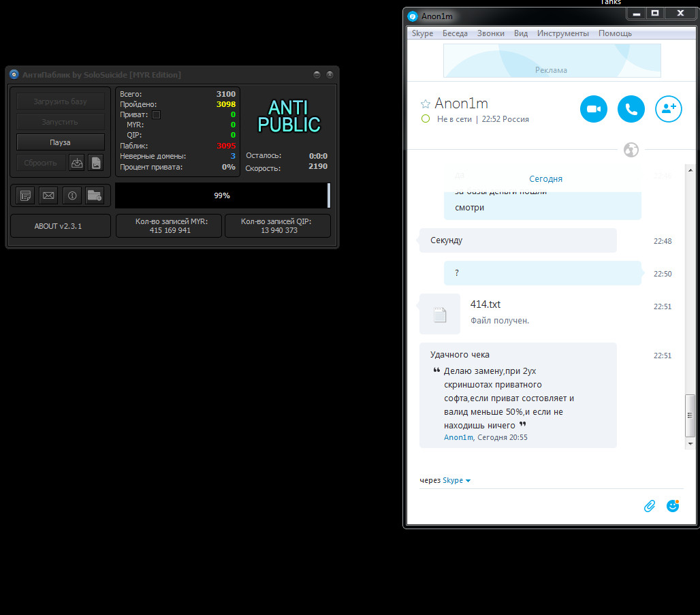Open the Инструменты menu

563,33
